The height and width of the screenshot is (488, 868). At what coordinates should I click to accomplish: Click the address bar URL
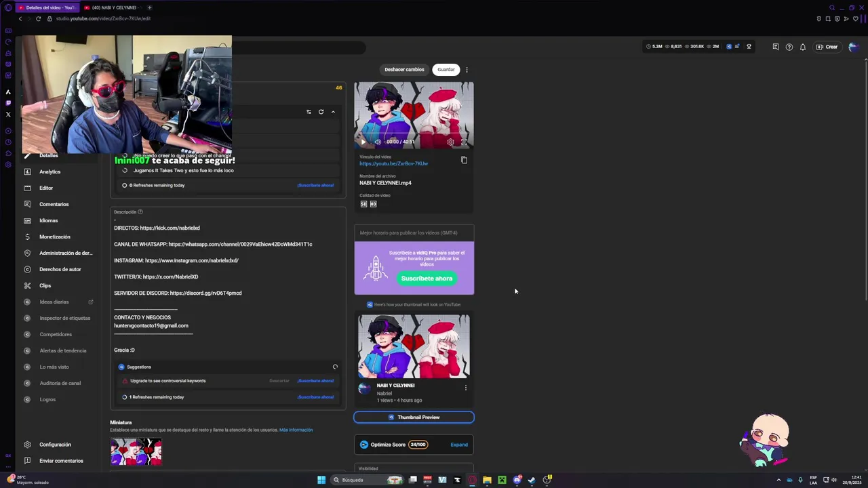103,18
